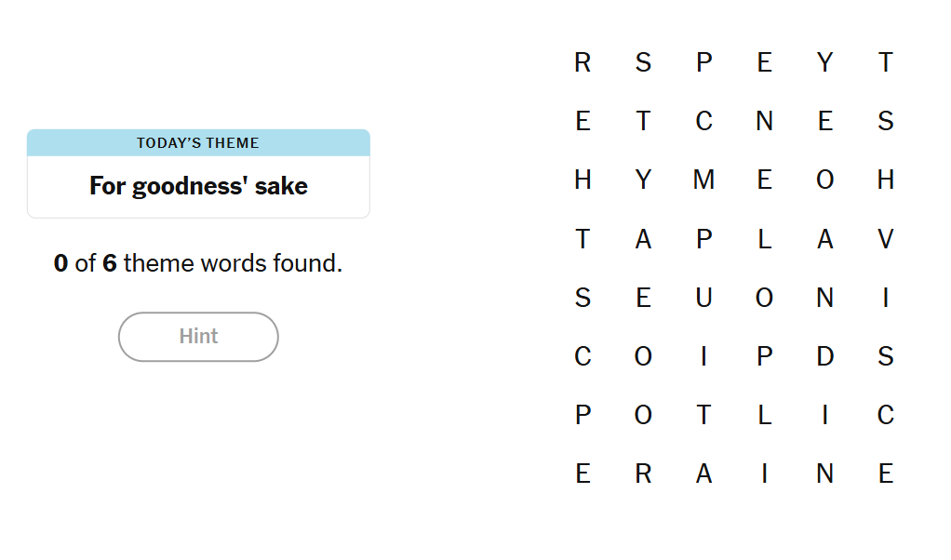Choose the L in the fourth row
This screenshot has height=560, width=951.
click(764, 239)
